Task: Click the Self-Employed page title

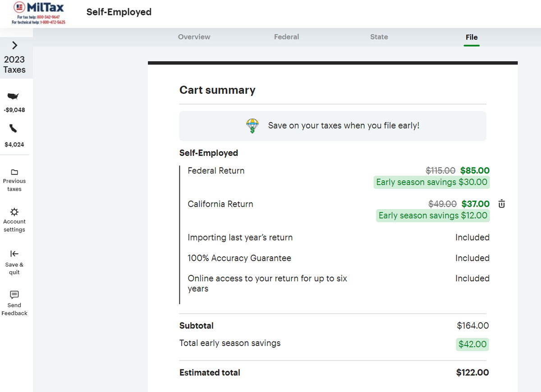Action: coord(119,12)
